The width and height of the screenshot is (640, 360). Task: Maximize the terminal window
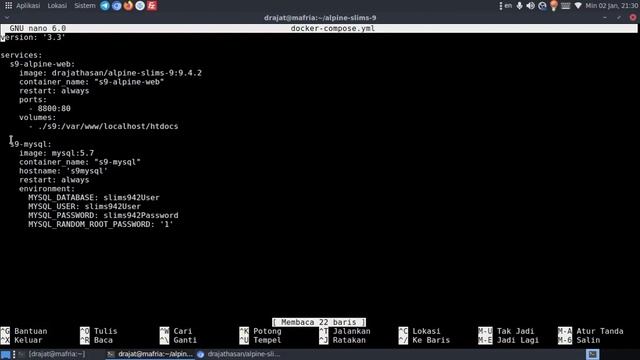(x=619, y=18)
